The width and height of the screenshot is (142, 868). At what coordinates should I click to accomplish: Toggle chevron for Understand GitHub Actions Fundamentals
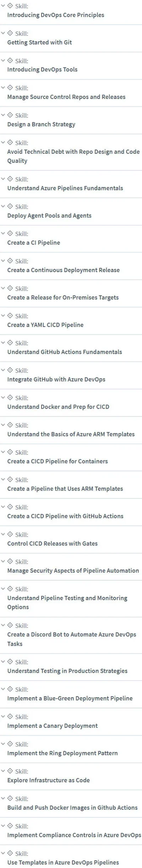click(3, 343)
